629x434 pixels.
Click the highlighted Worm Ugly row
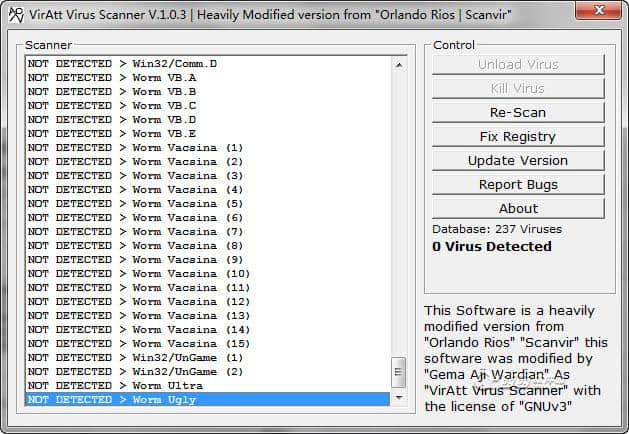pos(208,400)
